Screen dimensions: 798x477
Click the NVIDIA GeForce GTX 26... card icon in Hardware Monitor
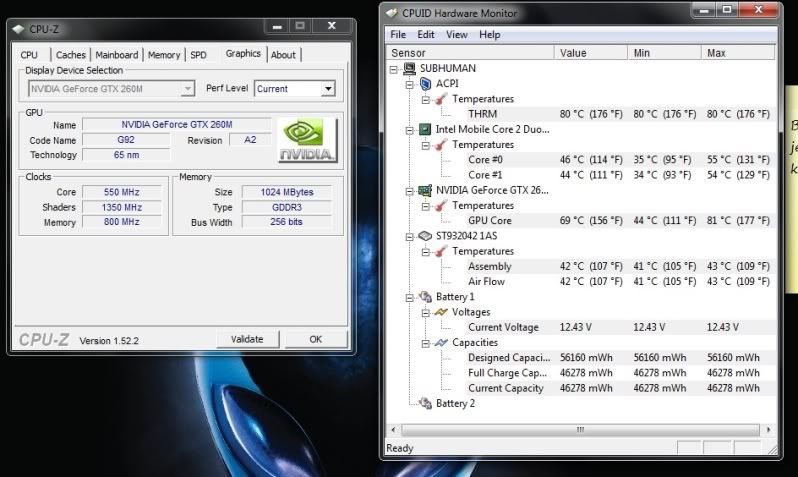pos(425,190)
